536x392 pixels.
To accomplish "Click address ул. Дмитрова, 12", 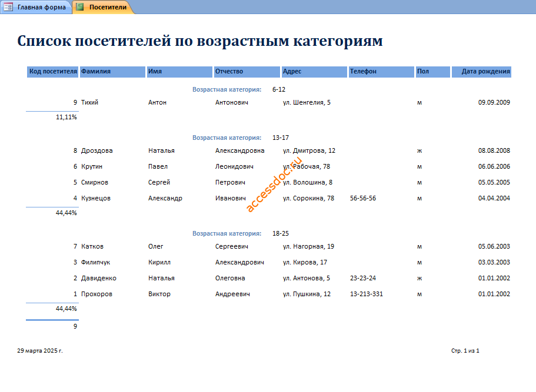I will coord(309,150).
